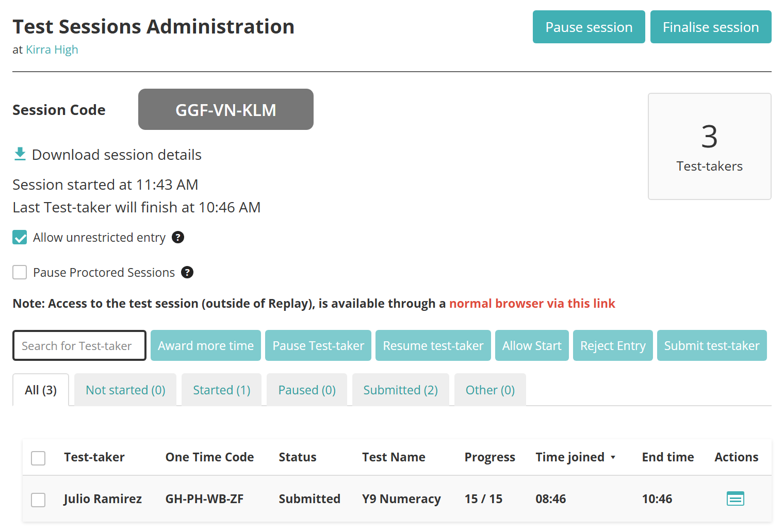This screenshot has width=784, height=532.
Task: Open help tooltip for Allow unrestricted entry
Action: tap(178, 237)
